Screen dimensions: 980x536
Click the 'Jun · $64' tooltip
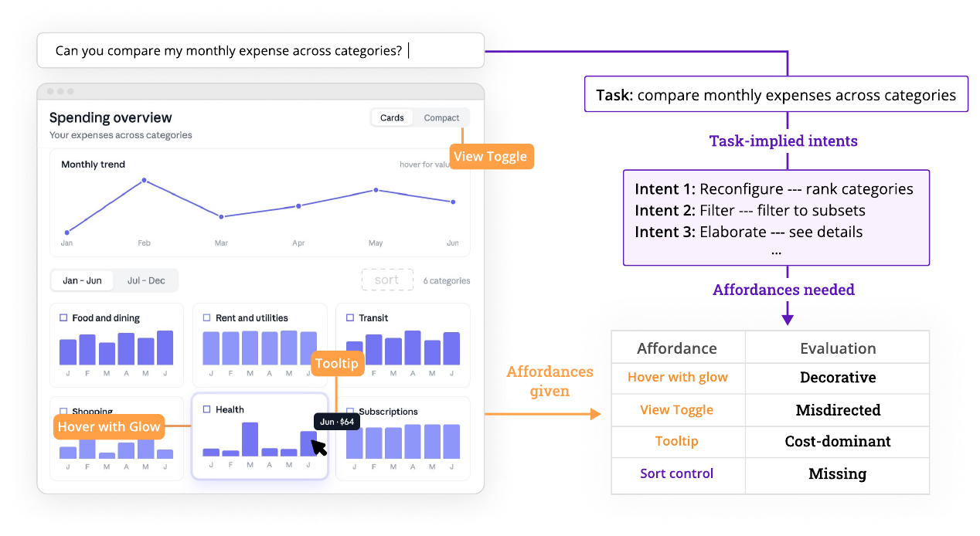point(337,422)
